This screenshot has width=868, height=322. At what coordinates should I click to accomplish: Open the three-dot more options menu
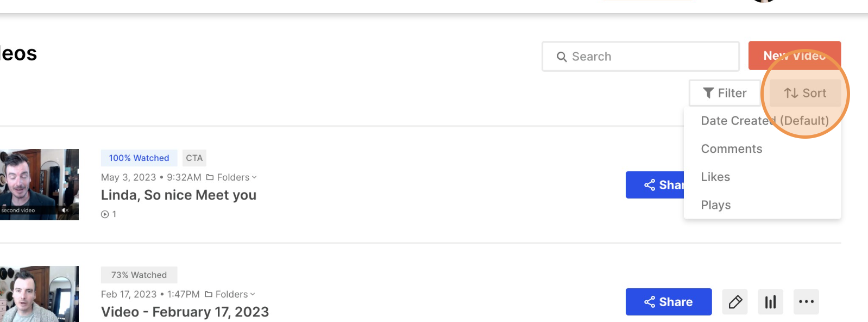tap(806, 302)
